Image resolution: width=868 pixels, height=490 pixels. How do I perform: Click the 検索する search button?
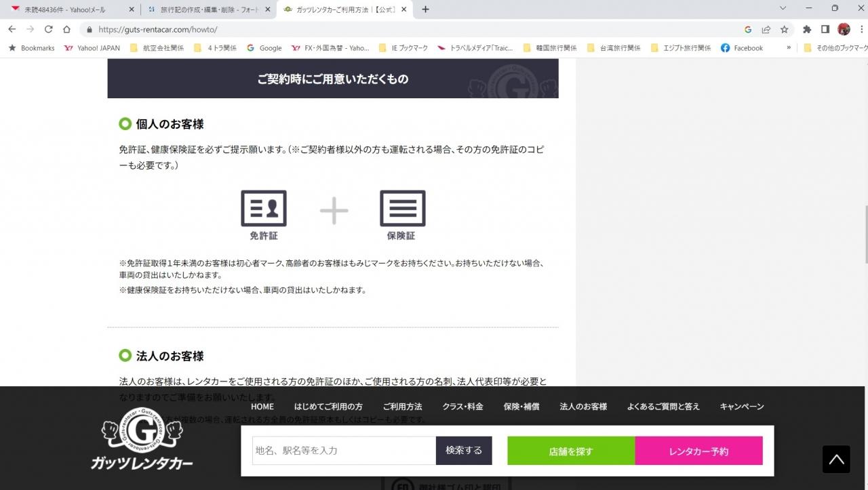coord(464,450)
